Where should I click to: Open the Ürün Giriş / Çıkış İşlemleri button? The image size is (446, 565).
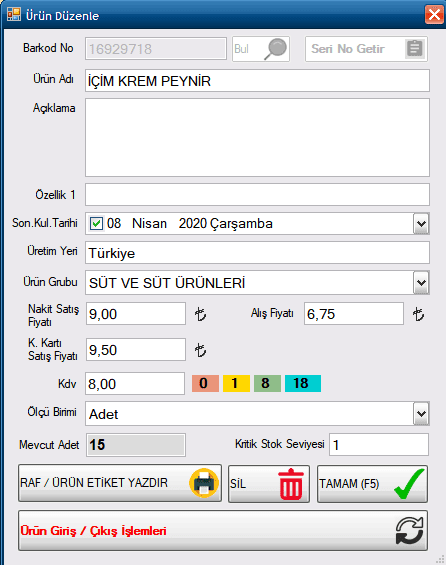pos(223,530)
